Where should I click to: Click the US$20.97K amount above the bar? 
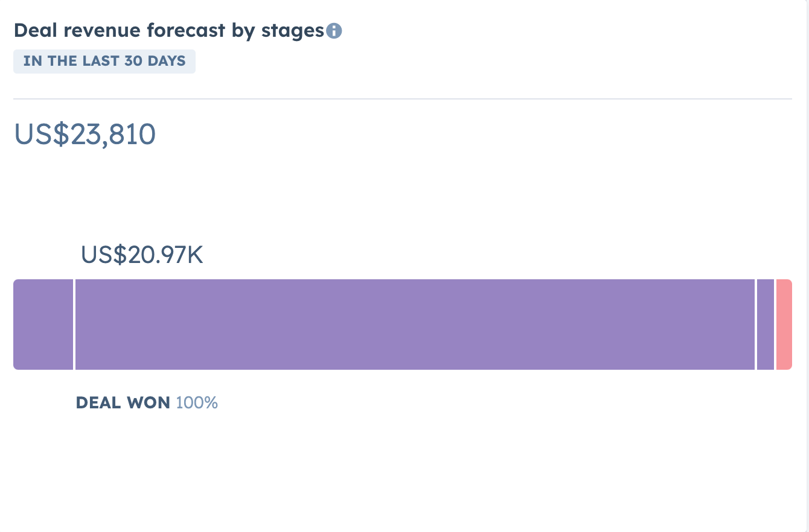142,255
